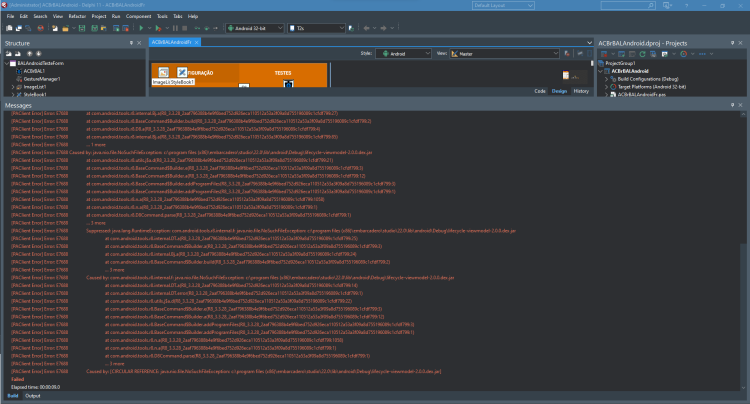Image resolution: width=750 pixels, height=404 pixels.
Task: Open the Project menu
Action: point(99,16)
